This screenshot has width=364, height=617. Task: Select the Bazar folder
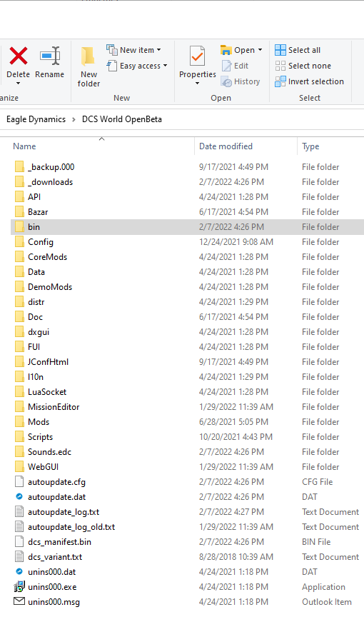pos(38,211)
